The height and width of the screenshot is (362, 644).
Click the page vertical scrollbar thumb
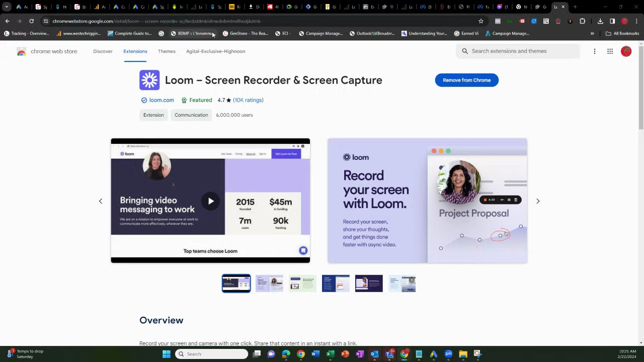point(641,88)
